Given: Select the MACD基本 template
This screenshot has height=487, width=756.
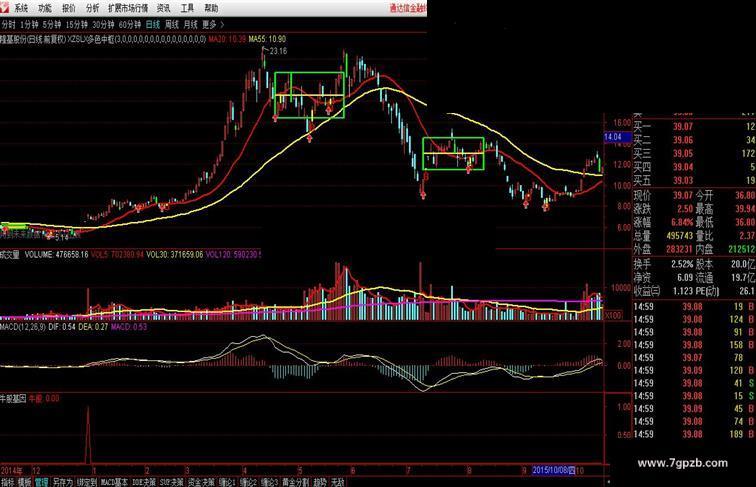Looking at the screenshot, I should pyautogui.click(x=114, y=482).
